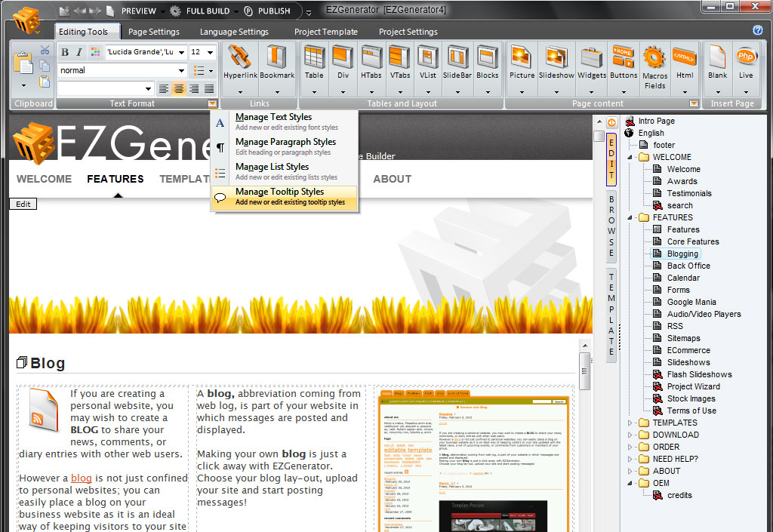Open the text color palette picker

pyautogui.click(x=96, y=52)
